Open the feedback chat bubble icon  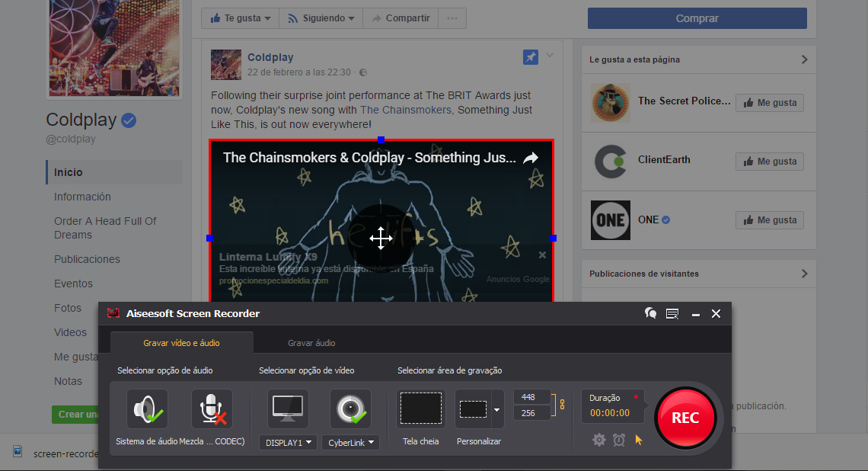(x=650, y=313)
